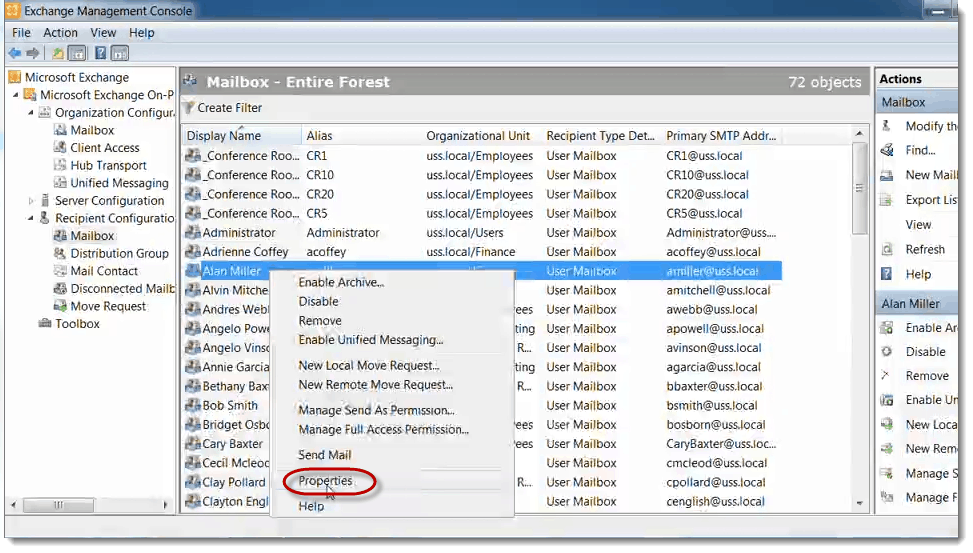Click the New Remote Move icon in Actions
The height and width of the screenshot is (553, 973).
[887, 448]
